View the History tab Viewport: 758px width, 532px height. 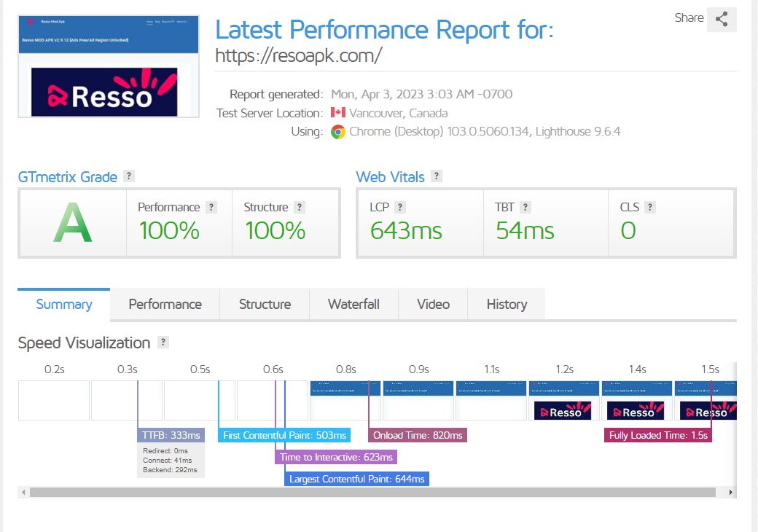[506, 303]
